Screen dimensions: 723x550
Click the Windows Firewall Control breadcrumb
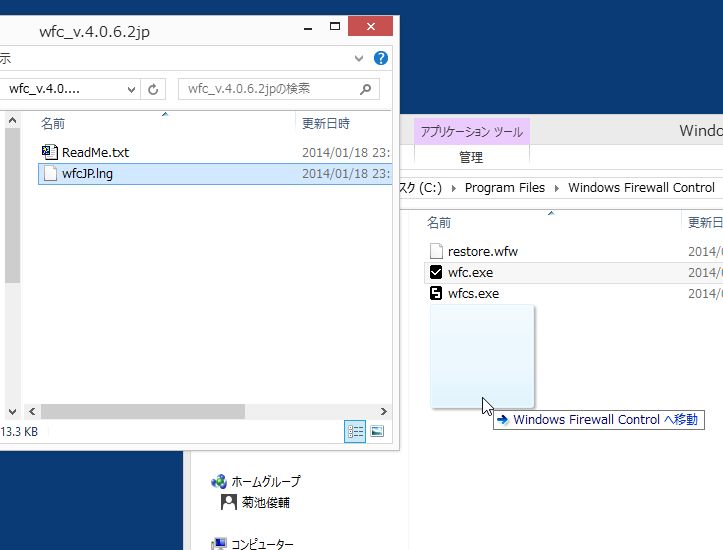point(641,188)
